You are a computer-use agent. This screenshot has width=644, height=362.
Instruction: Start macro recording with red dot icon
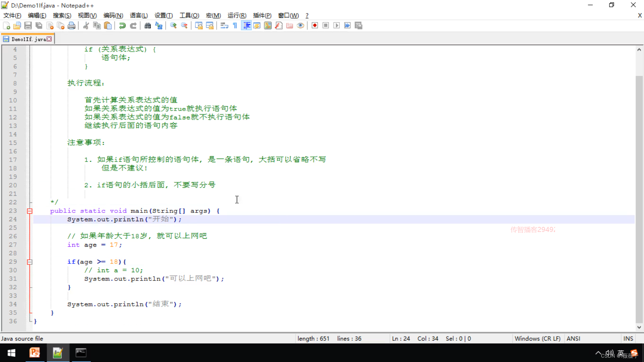(315, 25)
